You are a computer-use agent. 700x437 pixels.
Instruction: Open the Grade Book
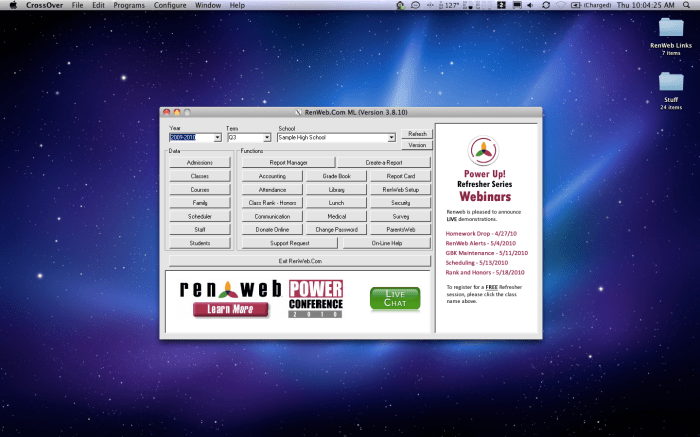point(337,176)
